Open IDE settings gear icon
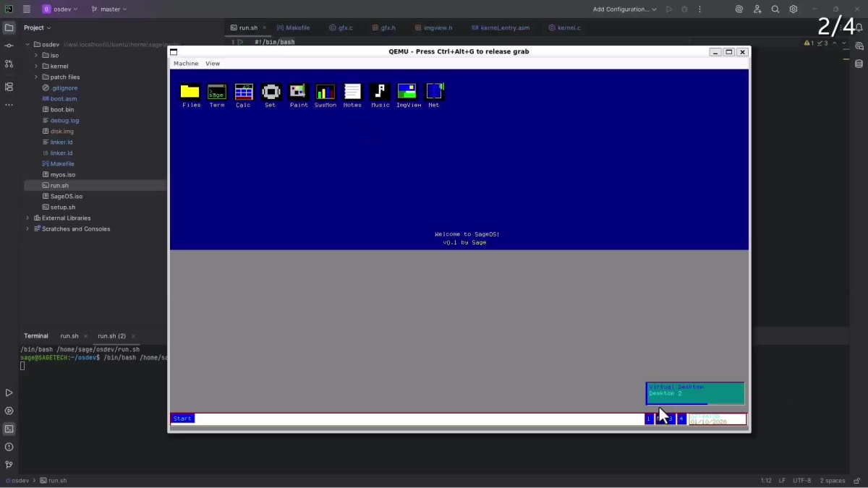This screenshot has height=488, width=868. coord(793,9)
